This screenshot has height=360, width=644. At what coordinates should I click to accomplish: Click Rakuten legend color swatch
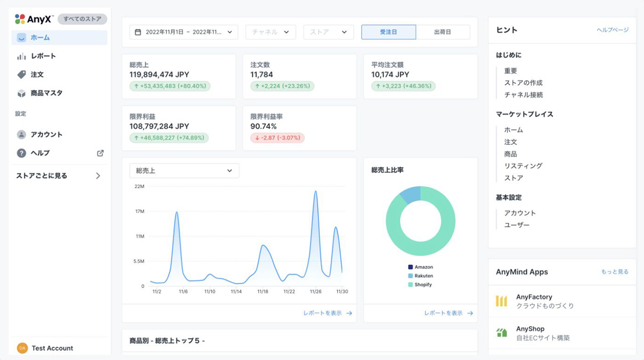click(x=411, y=276)
